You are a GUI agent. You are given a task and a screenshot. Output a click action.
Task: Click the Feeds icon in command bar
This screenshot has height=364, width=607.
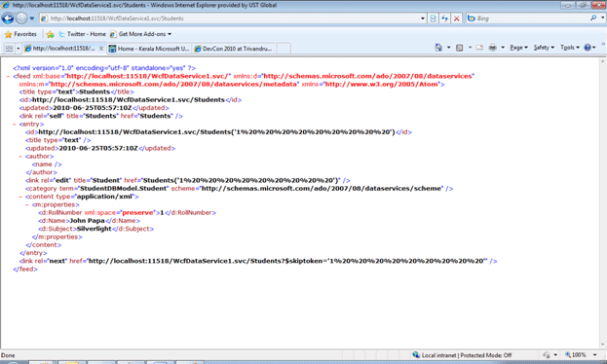point(460,48)
